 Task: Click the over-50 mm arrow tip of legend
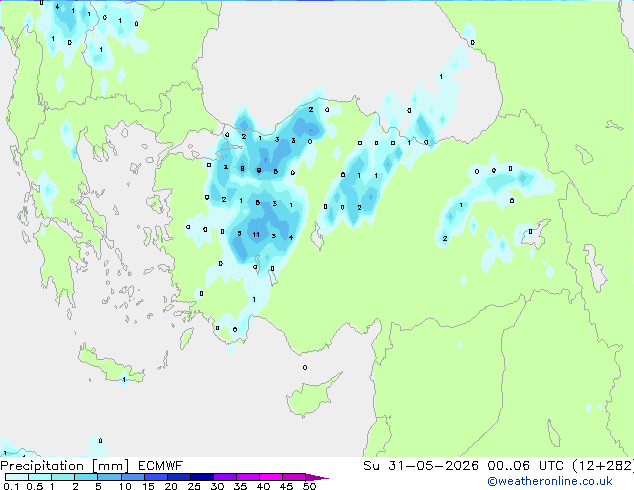point(317,477)
